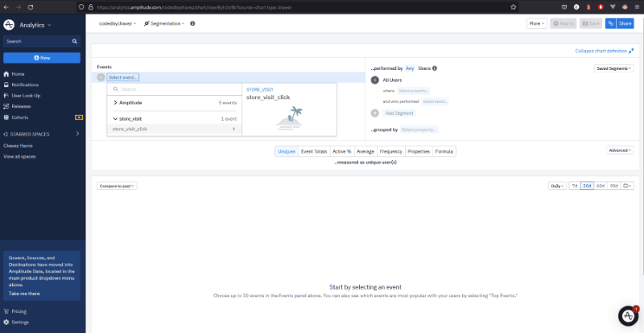Click the info icon beside Users

(x=435, y=68)
